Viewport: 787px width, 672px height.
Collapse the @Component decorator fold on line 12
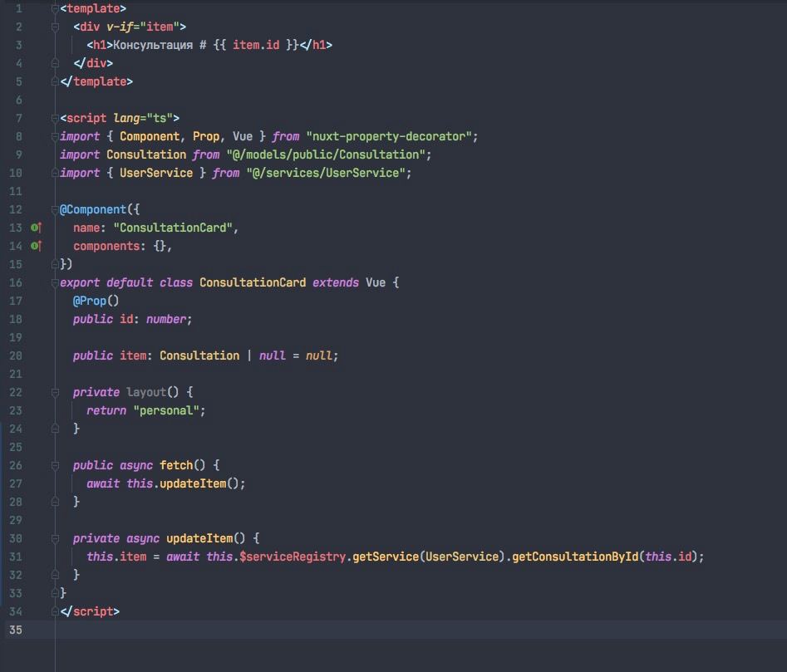pos(55,209)
